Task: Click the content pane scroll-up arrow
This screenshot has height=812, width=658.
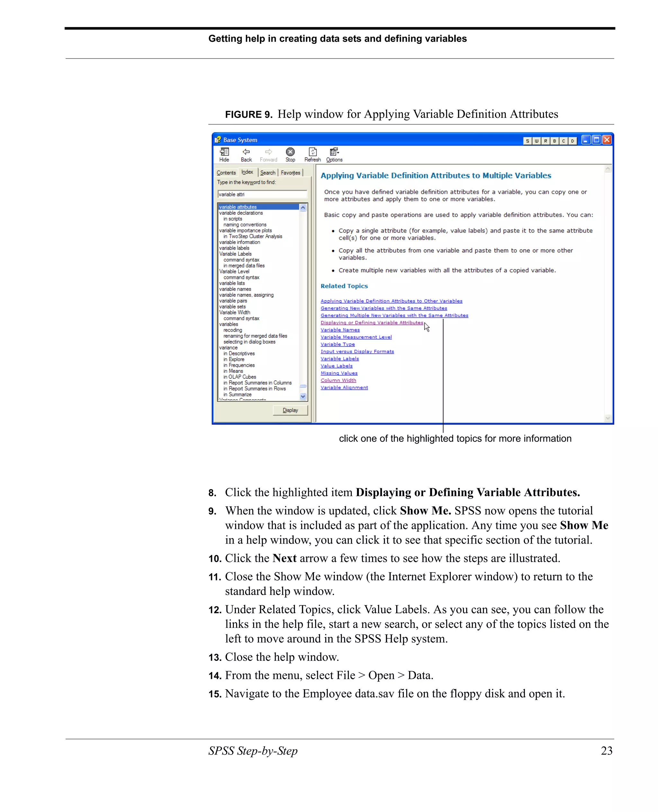Action: (x=608, y=169)
